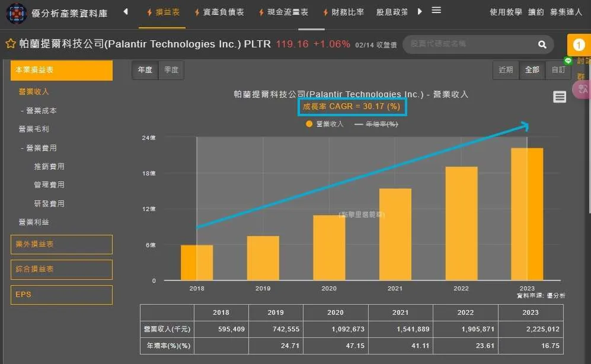The height and width of the screenshot is (364, 591).
Task: Select 推銷費用 in sidebar
Action: tap(49, 166)
